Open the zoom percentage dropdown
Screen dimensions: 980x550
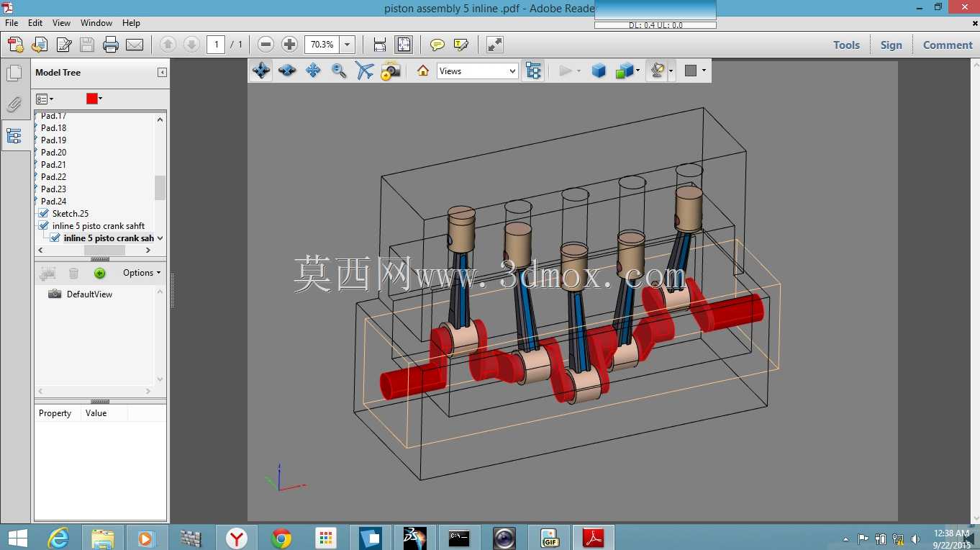pos(348,45)
